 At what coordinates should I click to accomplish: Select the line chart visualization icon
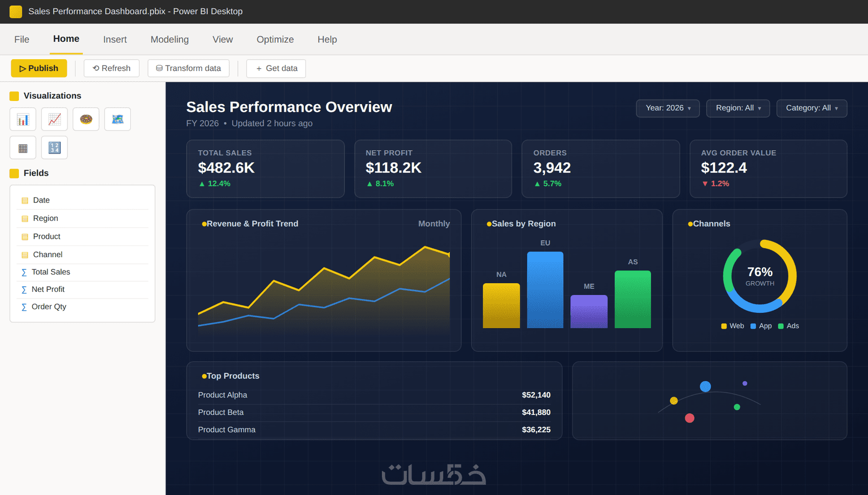coord(55,119)
